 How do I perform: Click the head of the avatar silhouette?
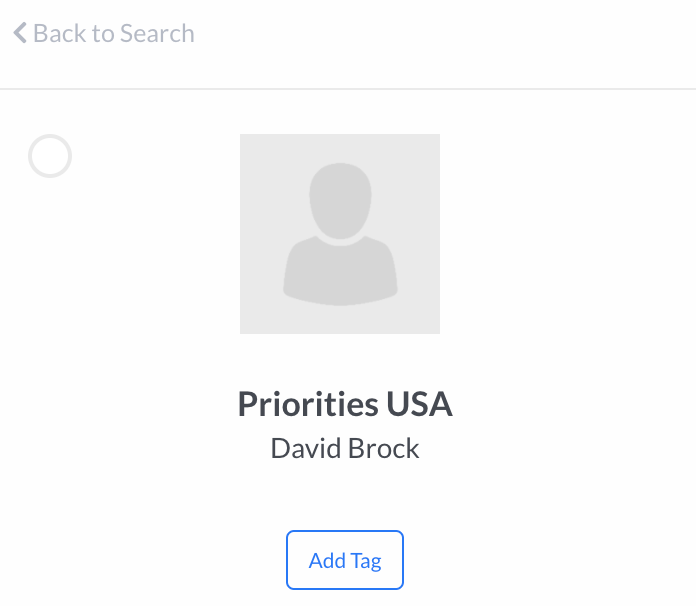point(340,201)
